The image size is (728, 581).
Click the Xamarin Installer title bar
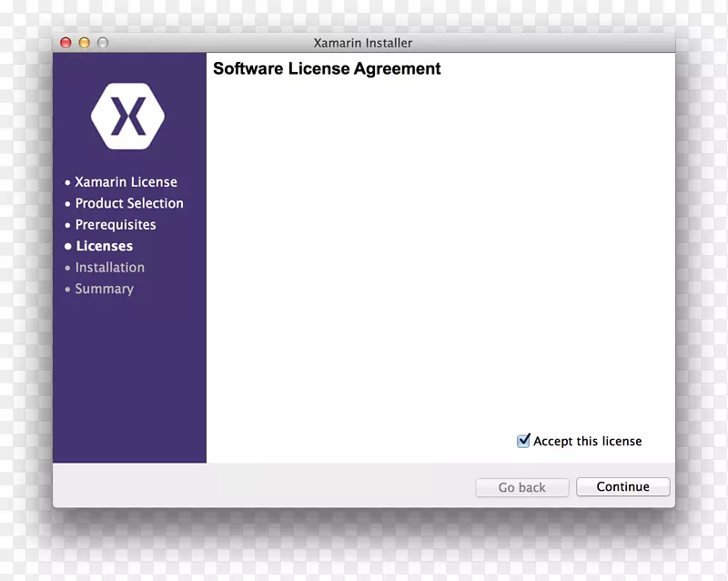coord(361,42)
